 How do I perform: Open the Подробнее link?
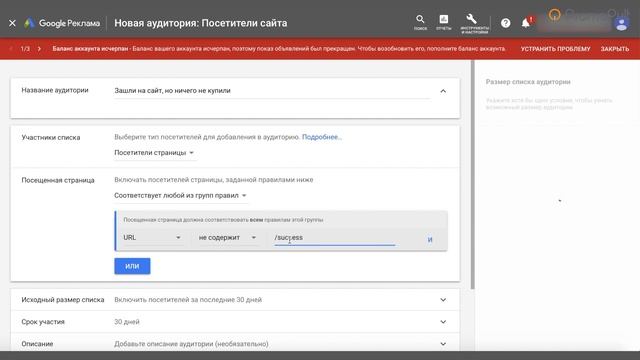(x=322, y=137)
